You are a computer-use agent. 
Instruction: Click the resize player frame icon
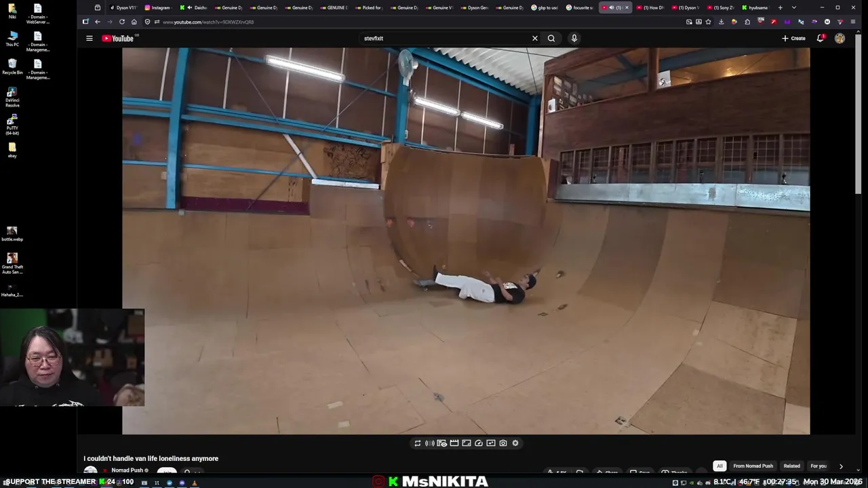tap(467, 443)
